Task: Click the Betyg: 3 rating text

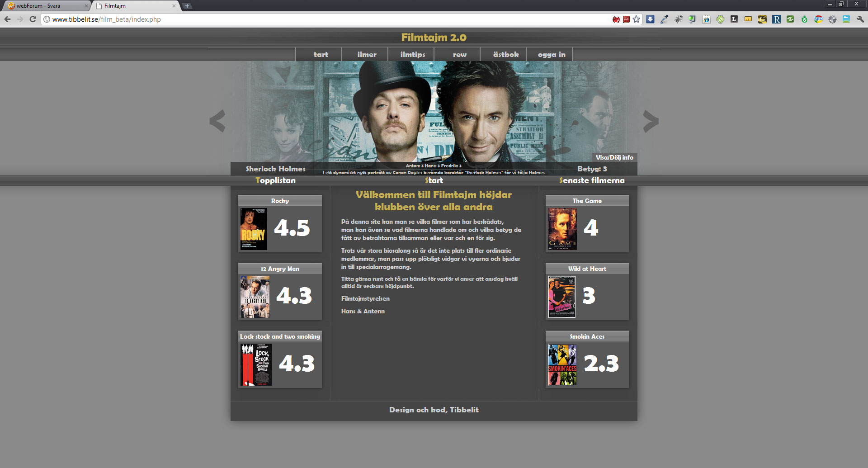Action: tap(592, 169)
